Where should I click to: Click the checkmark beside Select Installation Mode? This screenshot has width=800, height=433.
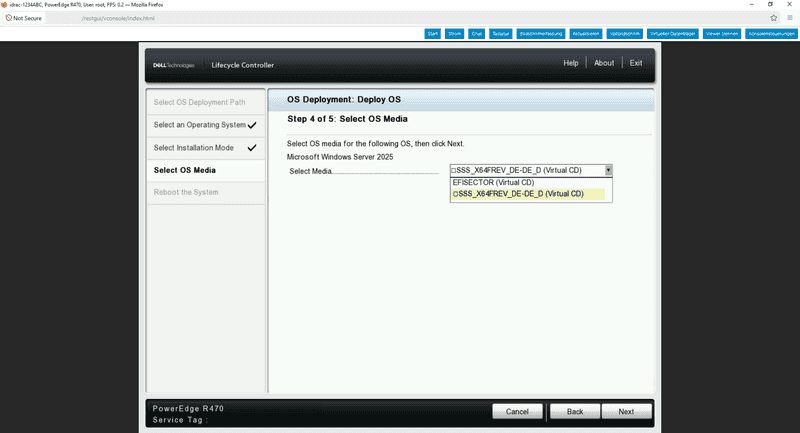(x=252, y=148)
